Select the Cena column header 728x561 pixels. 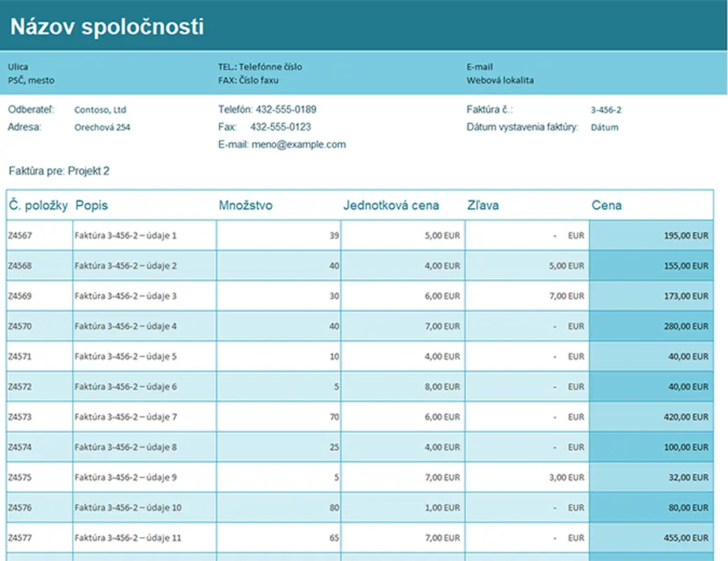coord(607,205)
